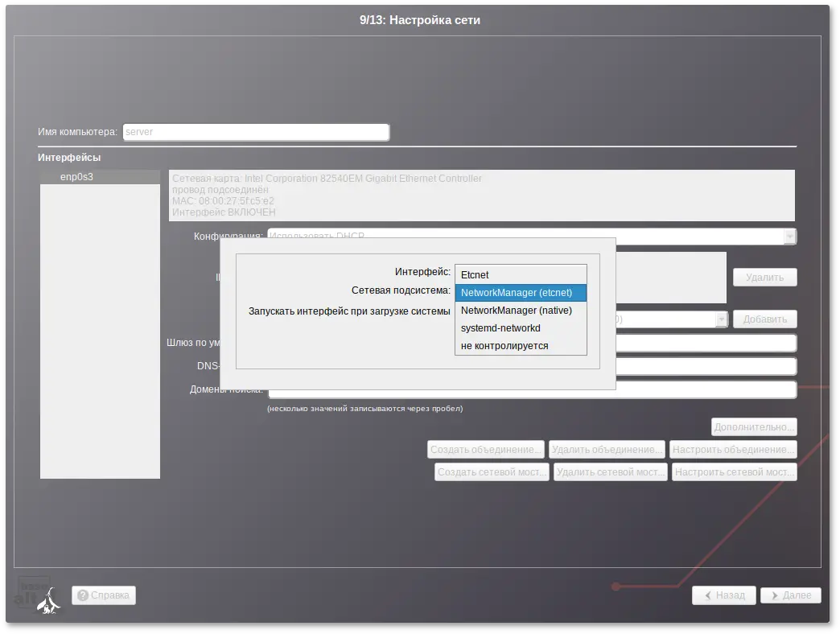Choose NetworkManager (native) option

pyautogui.click(x=521, y=310)
